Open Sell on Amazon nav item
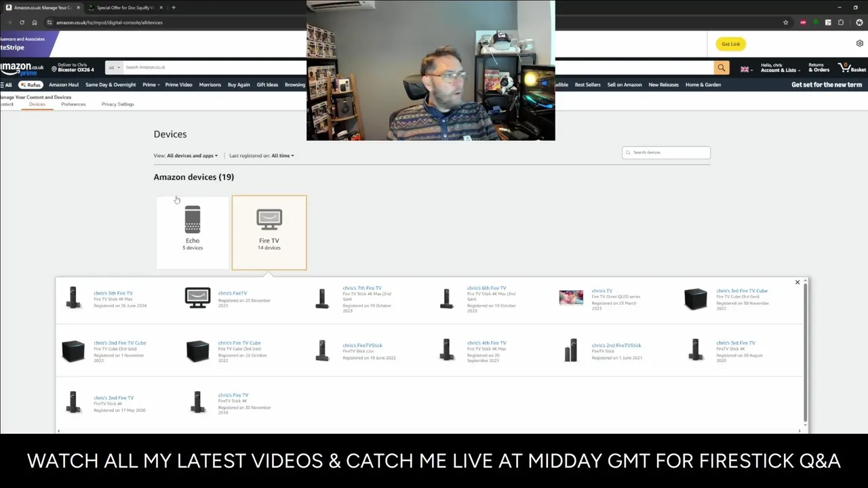Viewport: 868px width, 488px height. click(x=625, y=85)
